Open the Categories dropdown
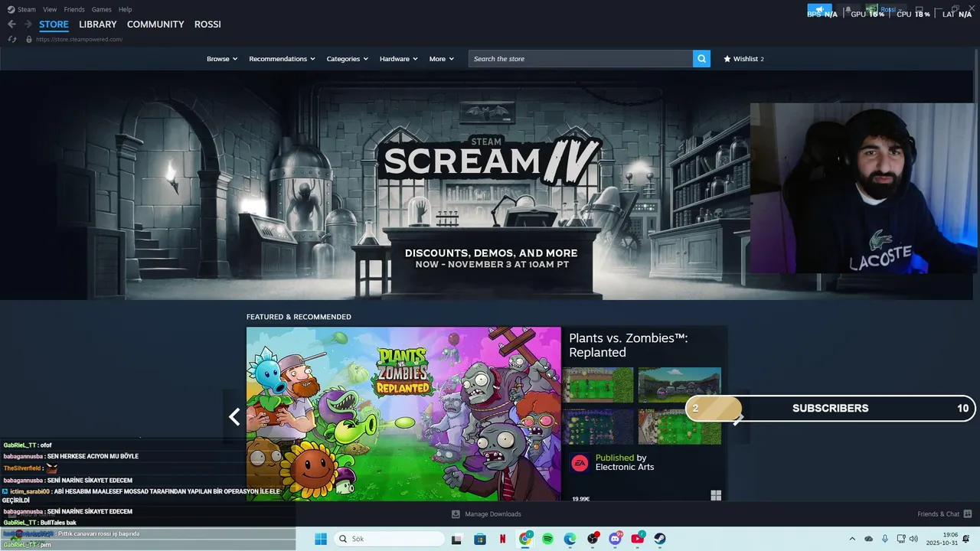 pyautogui.click(x=347, y=59)
